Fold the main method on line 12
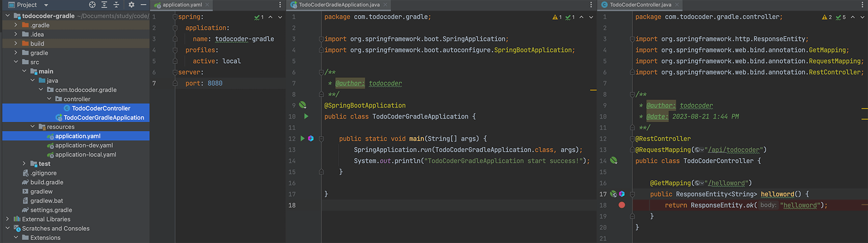This screenshot has width=868, height=243. click(321, 139)
